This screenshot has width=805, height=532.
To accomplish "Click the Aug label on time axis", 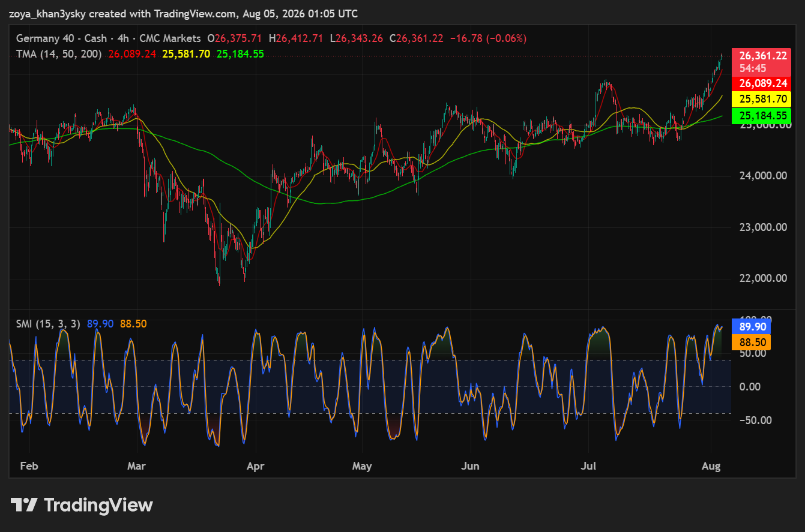I will point(711,466).
